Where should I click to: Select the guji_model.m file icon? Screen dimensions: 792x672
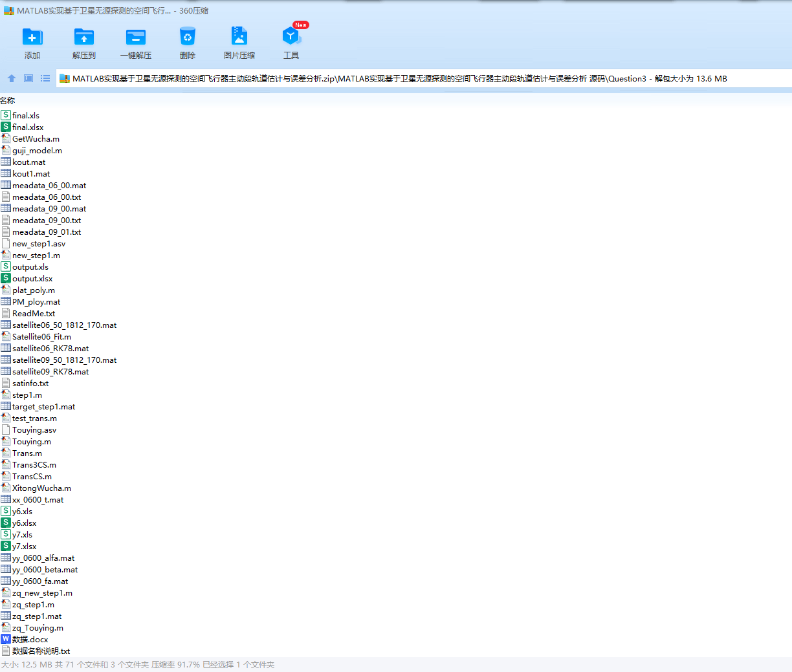point(6,150)
